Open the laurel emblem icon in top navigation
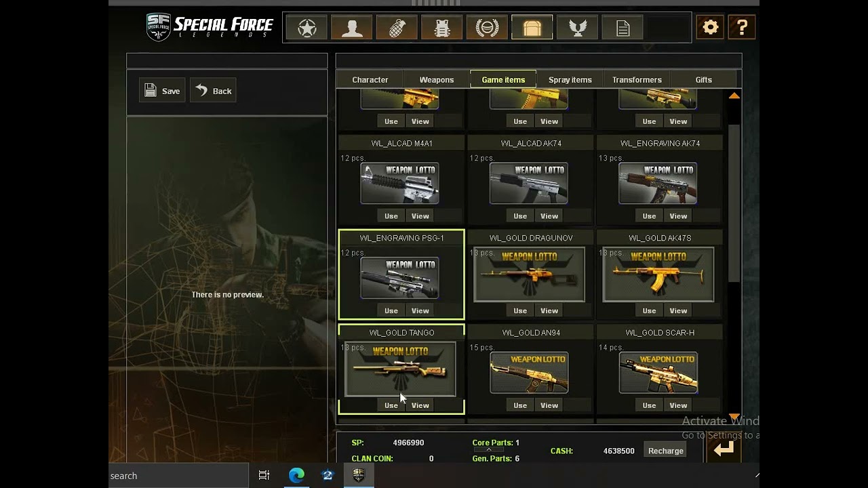Screen dimensions: 868x488 487,28
